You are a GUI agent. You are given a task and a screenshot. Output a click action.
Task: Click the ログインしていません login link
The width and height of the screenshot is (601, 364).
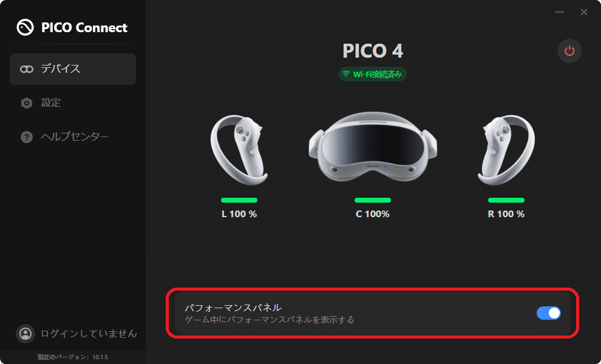tap(89, 333)
